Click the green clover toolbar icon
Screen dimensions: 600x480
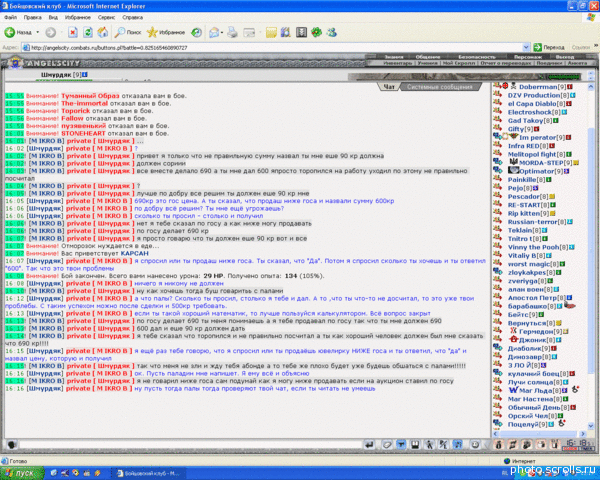click(316, 33)
